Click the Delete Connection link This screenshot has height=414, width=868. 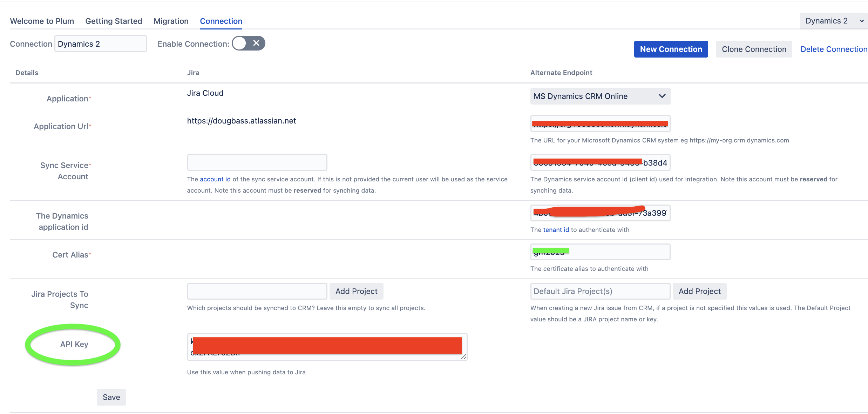834,49
